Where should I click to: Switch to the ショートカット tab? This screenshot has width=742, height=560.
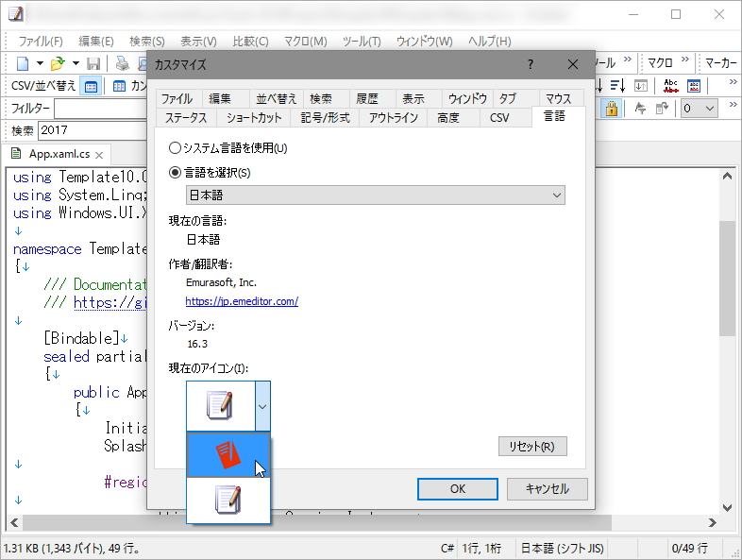point(254,117)
